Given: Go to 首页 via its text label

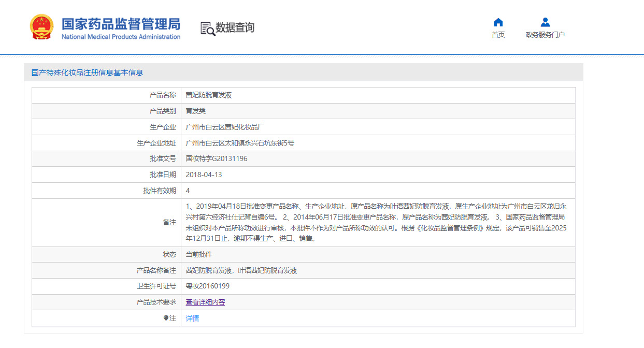Looking at the screenshot, I should (498, 35).
